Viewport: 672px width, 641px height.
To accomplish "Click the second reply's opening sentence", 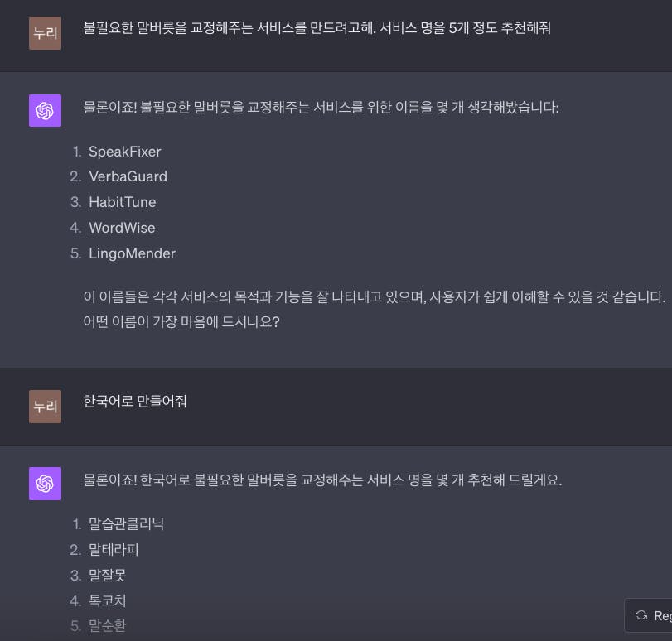I will pos(322,480).
